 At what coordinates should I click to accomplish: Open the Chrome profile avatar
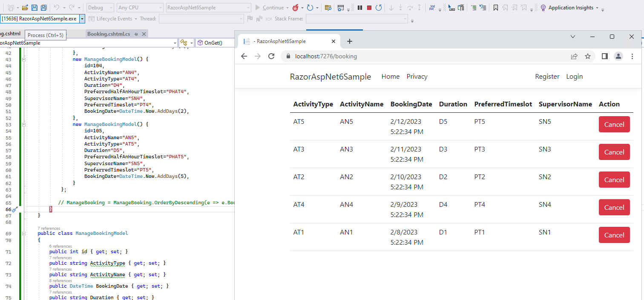click(618, 56)
